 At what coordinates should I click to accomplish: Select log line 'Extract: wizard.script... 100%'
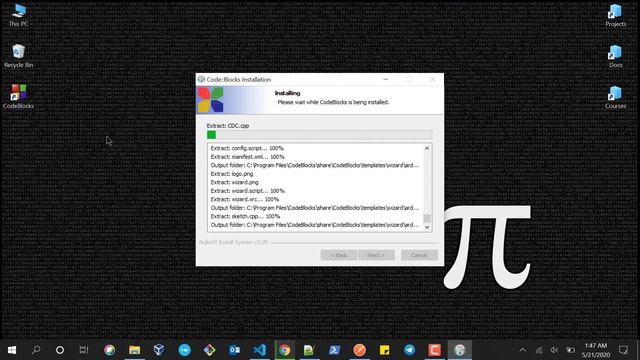[x=247, y=191]
